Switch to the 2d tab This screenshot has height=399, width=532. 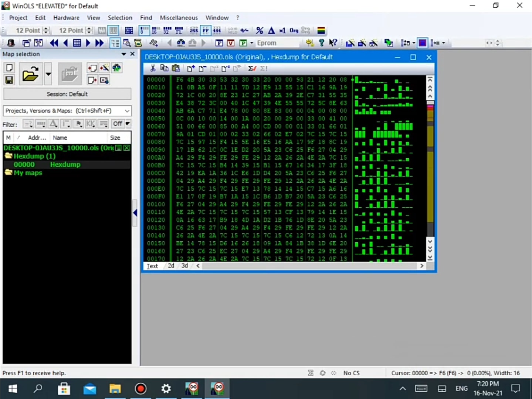[x=171, y=266]
